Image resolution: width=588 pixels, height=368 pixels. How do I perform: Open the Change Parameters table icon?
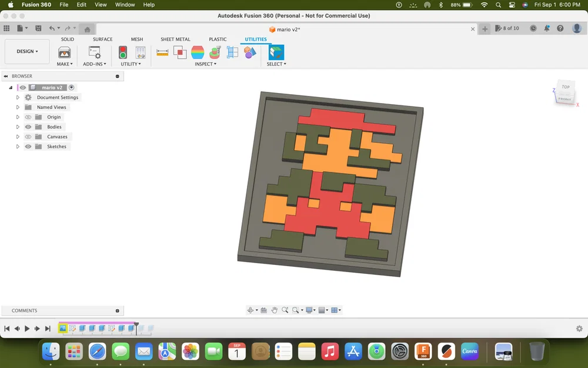point(141,52)
